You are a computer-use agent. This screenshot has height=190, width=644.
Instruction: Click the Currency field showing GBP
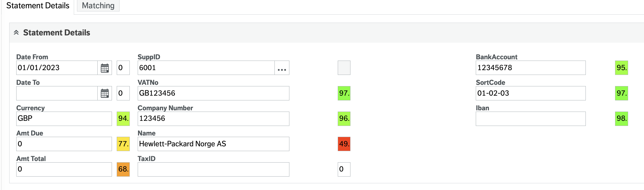(x=64, y=118)
